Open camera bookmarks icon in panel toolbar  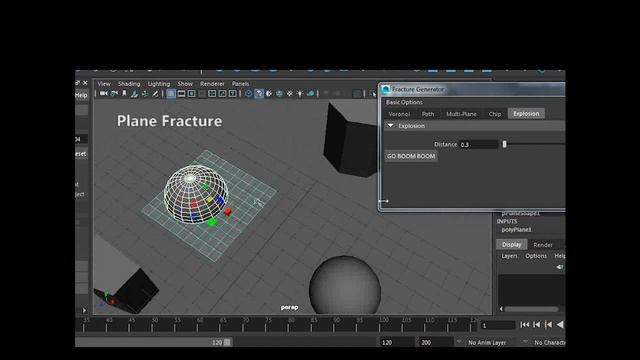(124, 93)
